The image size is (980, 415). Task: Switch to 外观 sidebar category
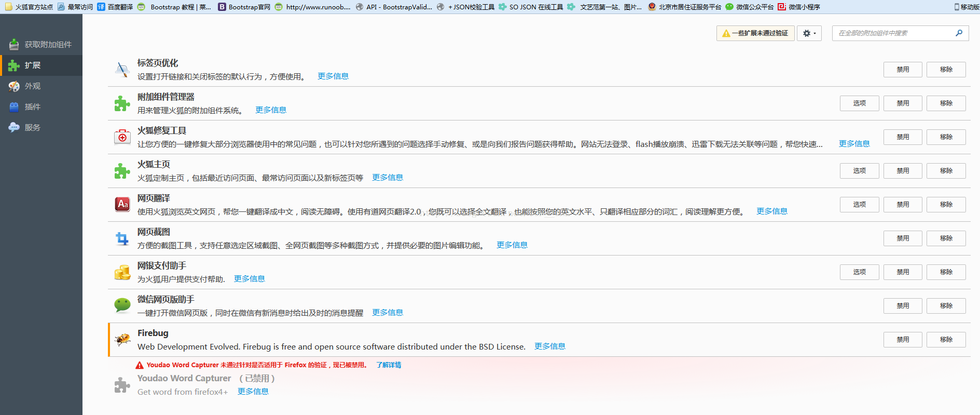coord(41,86)
